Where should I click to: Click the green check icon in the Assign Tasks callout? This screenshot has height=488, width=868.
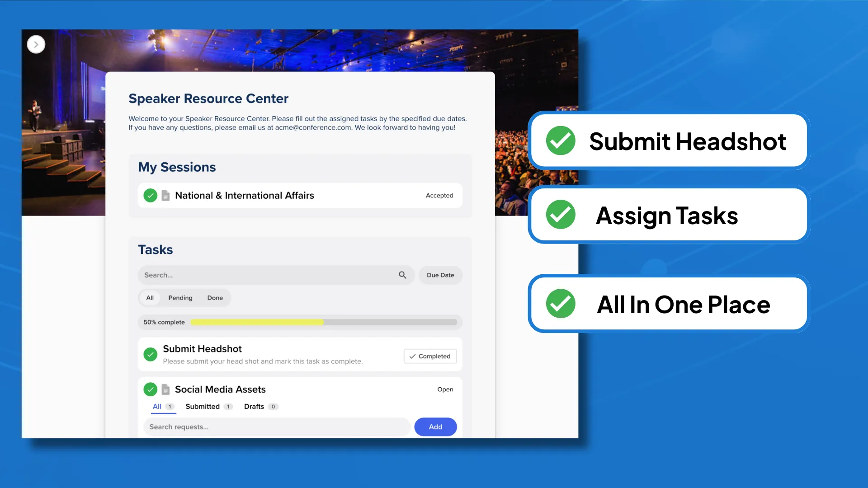point(561,215)
